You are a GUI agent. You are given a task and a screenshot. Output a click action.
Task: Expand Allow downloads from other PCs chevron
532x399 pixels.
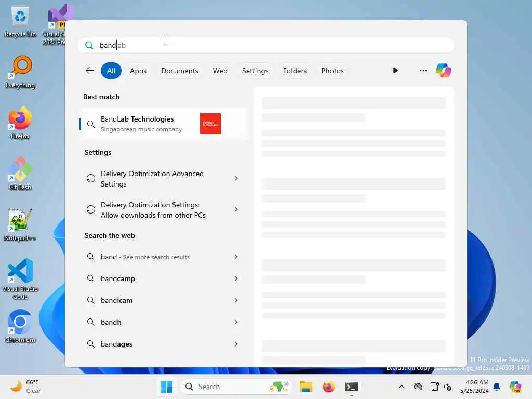click(x=236, y=209)
